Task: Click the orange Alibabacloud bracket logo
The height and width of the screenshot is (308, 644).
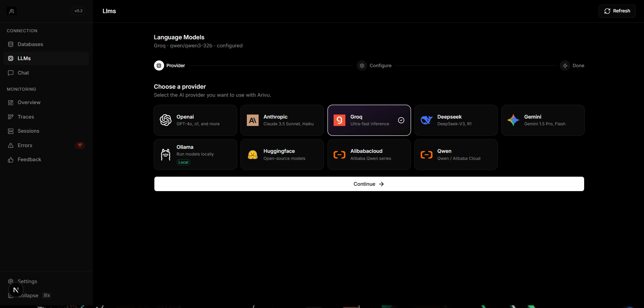Action: click(x=339, y=155)
